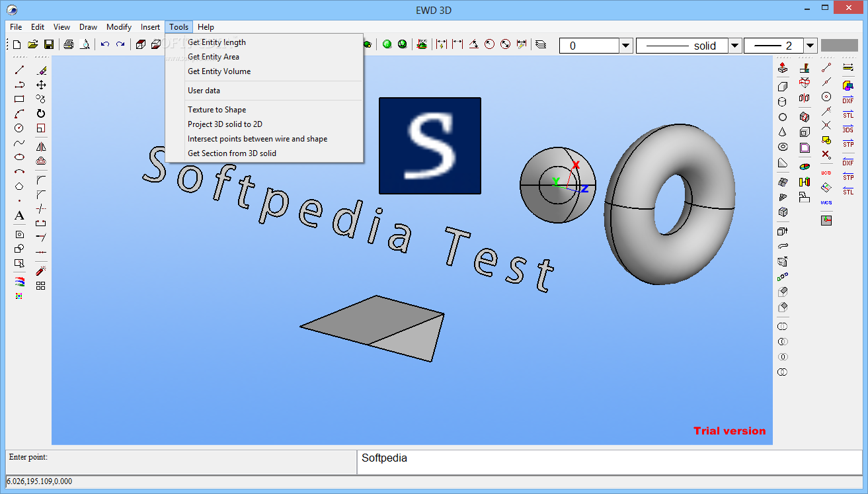Click the red UCS icon
The width and height of the screenshot is (868, 494).
826,173
